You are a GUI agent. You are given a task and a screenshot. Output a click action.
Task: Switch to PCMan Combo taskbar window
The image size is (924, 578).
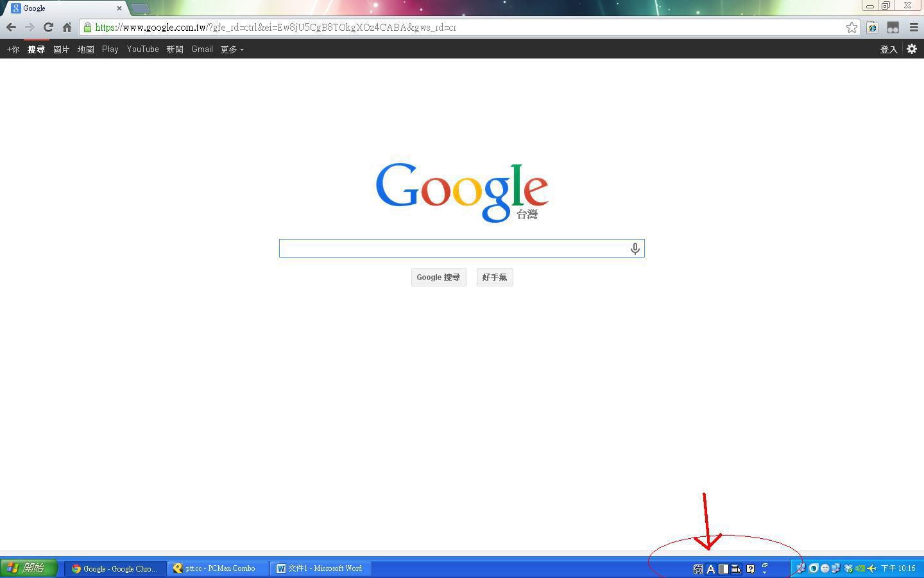click(x=218, y=568)
